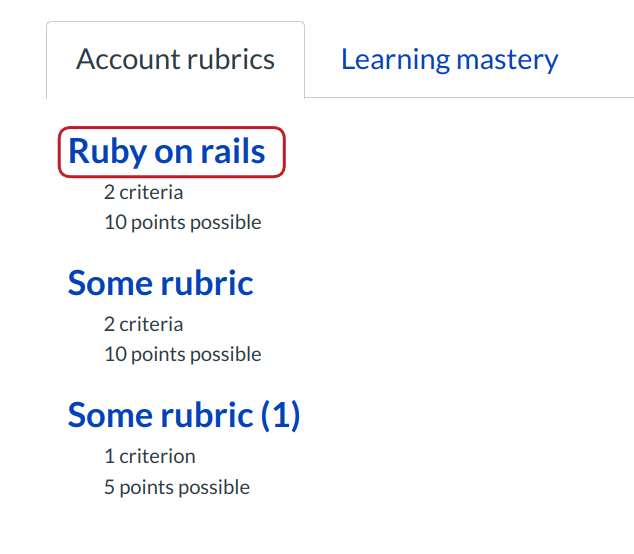Switch to the Learning mastery tab
Viewport: 634px width, 554px height.
[x=449, y=59]
